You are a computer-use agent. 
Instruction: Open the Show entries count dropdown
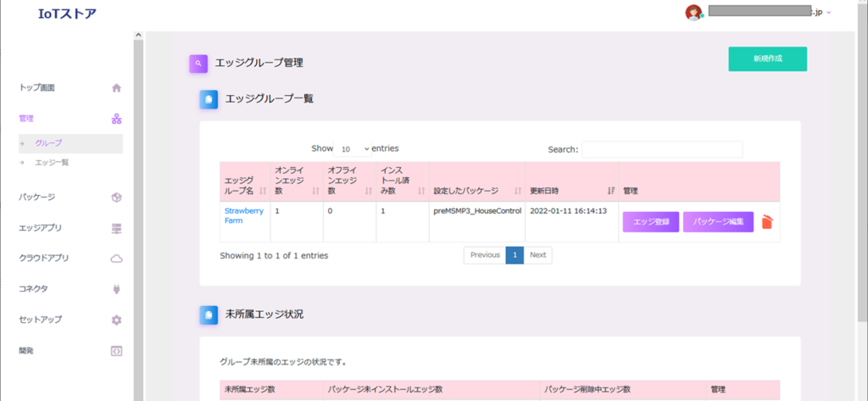click(x=353, y=148)
